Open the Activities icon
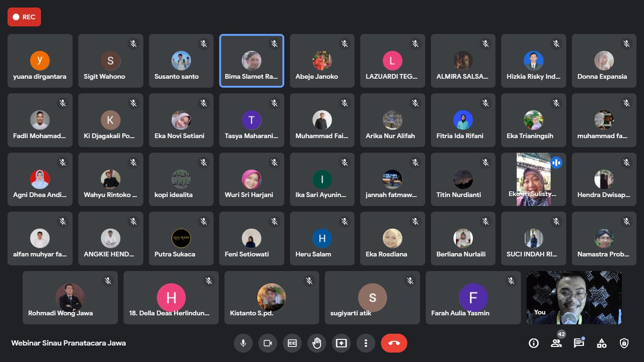 [x=602, y=343]
